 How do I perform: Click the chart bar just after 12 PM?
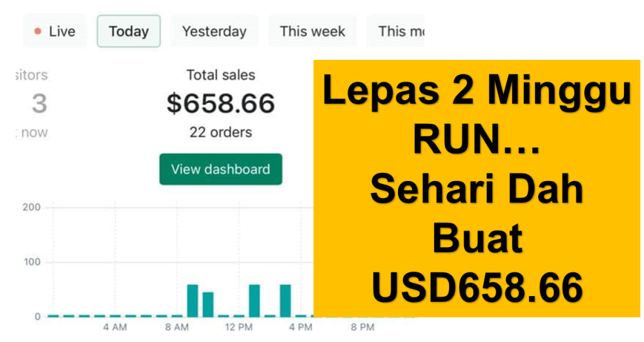click(x=254, y=301)
